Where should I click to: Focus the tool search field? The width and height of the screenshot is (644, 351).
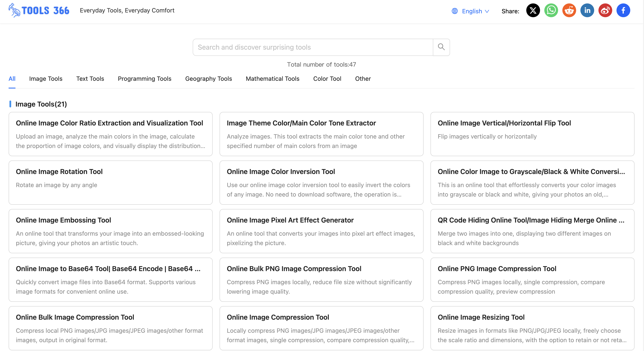pyautogui.click(x=313, y=47)
